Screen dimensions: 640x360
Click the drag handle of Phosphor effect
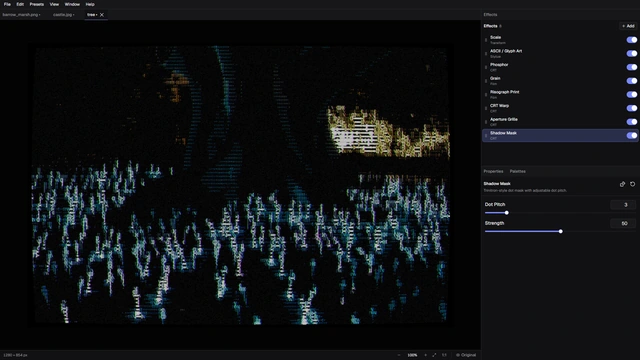486,67
